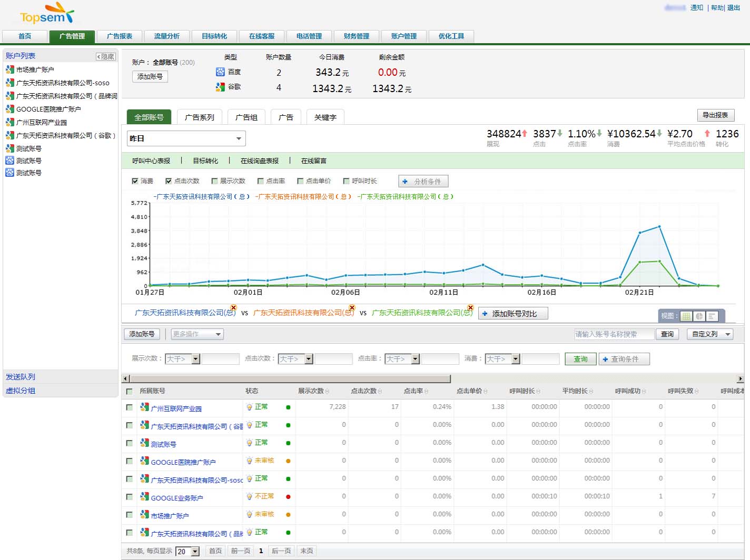Switch to pie chart view icon
This screenshot has height=560, width=750.
(699, 316)
